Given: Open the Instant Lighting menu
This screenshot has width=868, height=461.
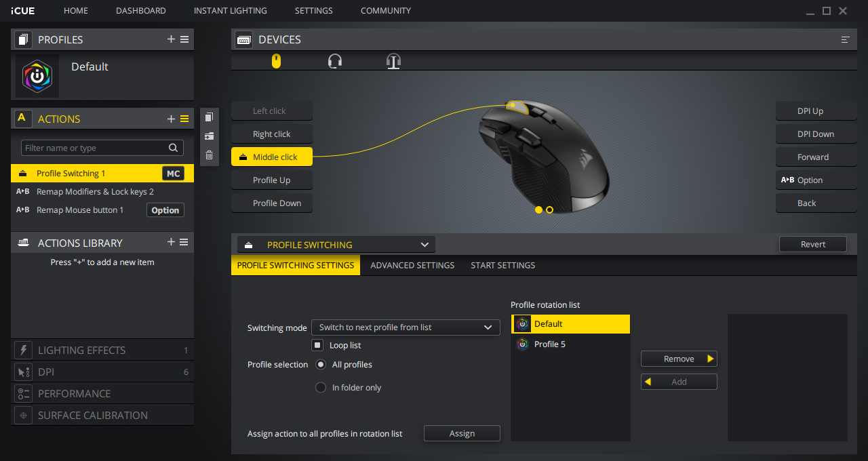Looking at the screenshot, I should coord(231,11).
